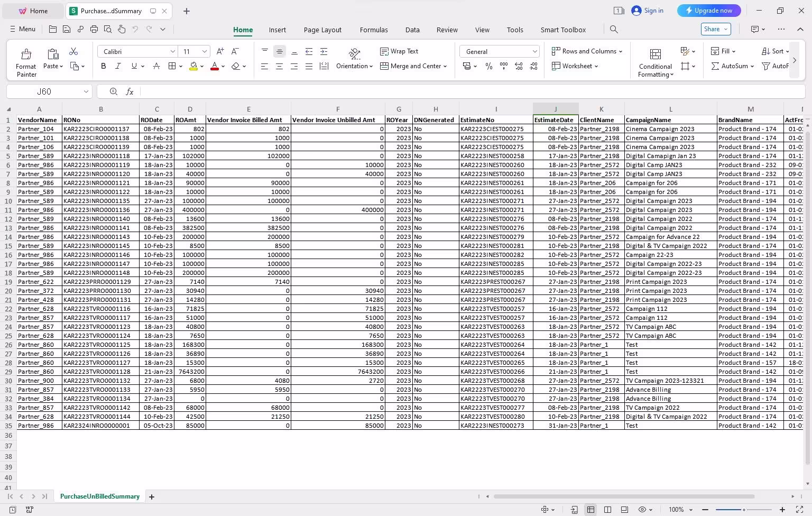
Task: Open Conditional Formatting icon
Action: click(x=655, y=54)
